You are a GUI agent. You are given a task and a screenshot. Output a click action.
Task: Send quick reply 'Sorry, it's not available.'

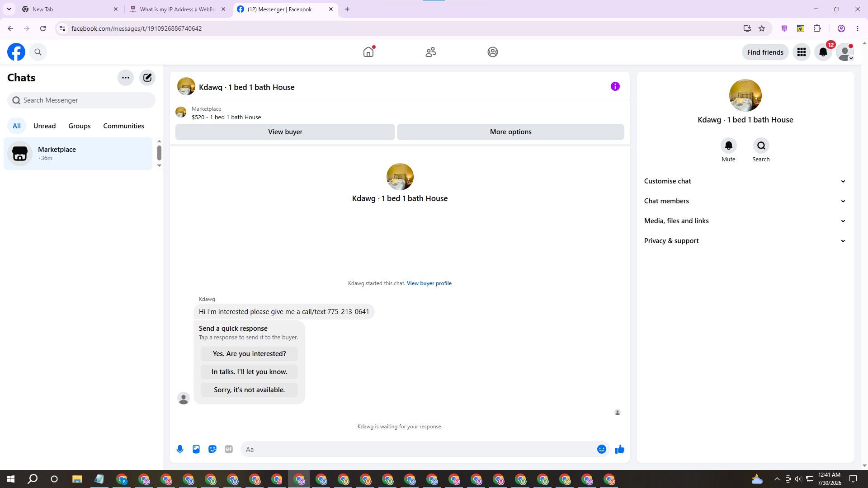point(250,390)
